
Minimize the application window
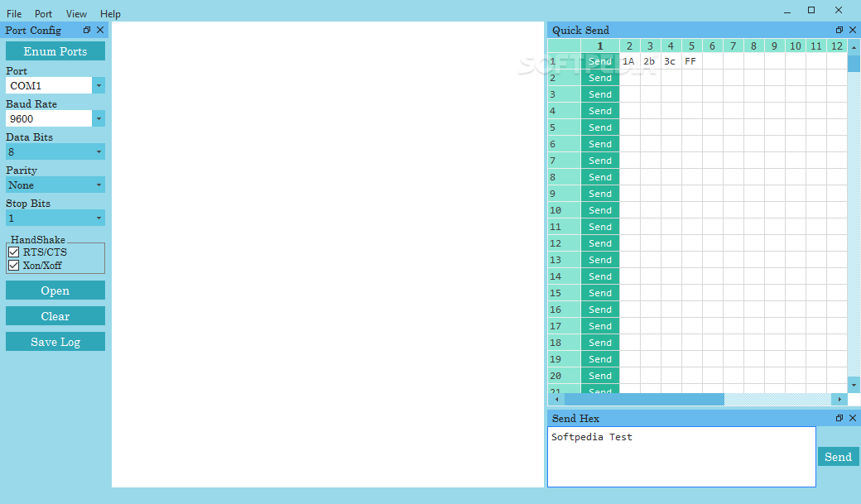[x=786, y=11]
